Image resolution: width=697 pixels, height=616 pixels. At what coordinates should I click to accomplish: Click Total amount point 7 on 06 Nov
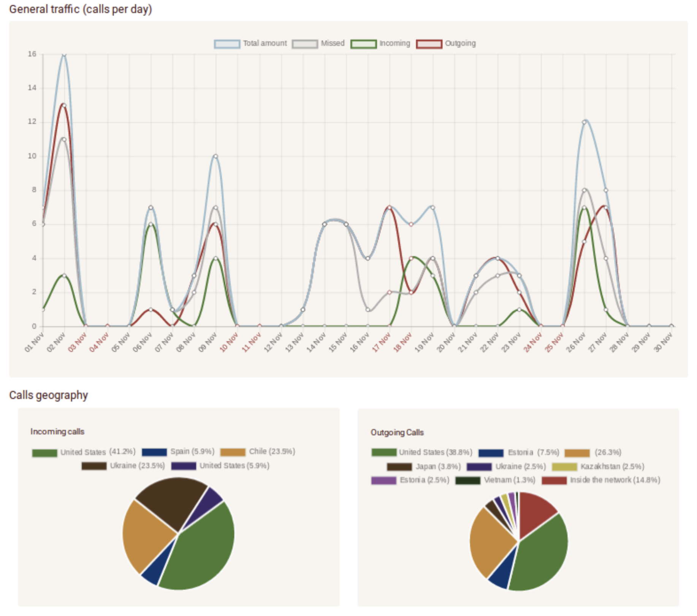point(151,208)
